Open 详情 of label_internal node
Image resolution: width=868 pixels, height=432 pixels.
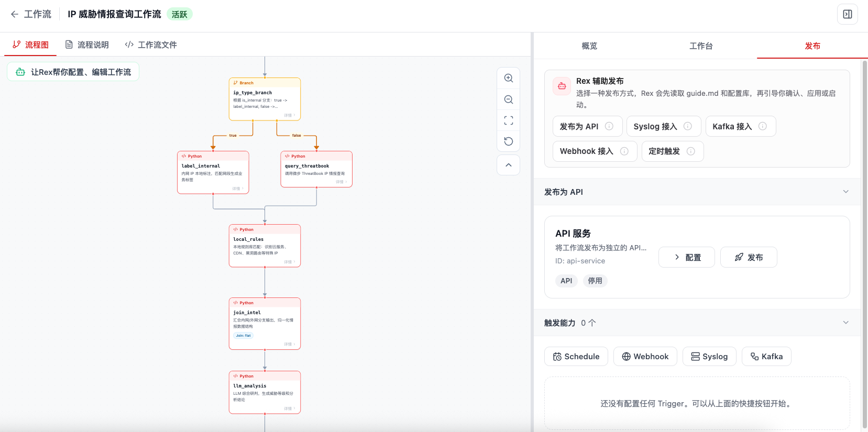point(238,189)
